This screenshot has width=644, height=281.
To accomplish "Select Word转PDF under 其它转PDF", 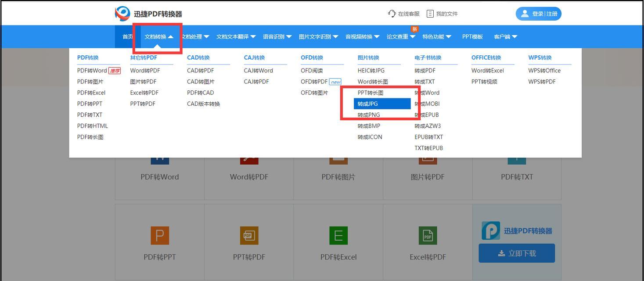I will tap(145, 70).
